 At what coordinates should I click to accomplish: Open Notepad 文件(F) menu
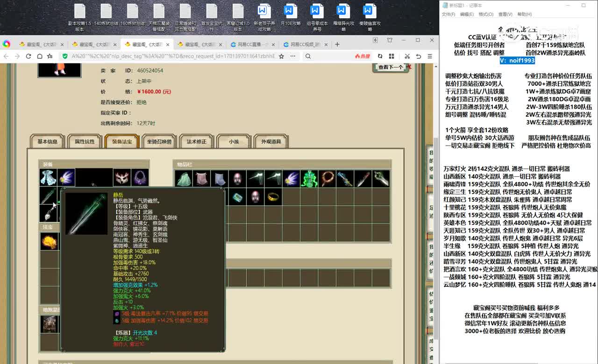point(448,14)
